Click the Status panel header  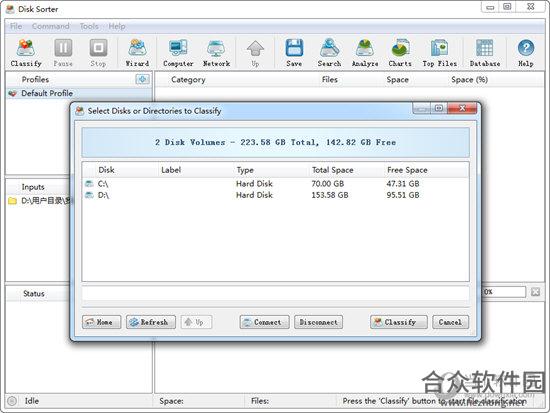[34, 293]
